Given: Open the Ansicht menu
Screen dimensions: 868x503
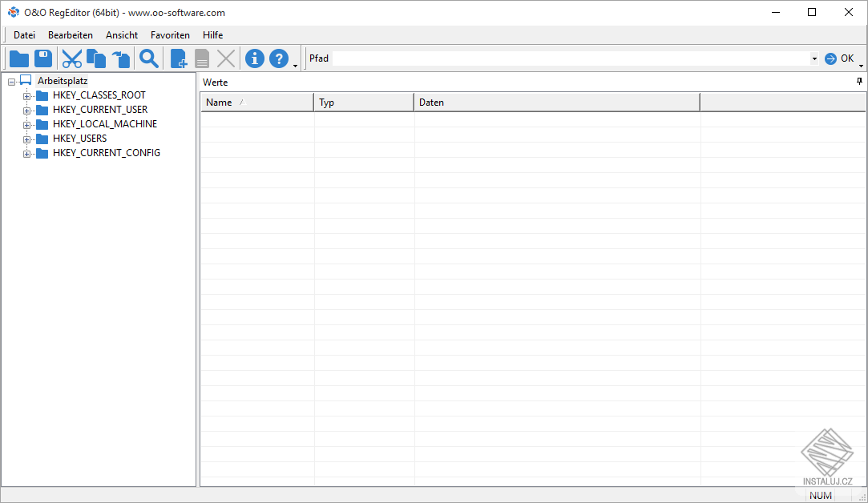Looking at the screenshot, I should tap(122, 35).
